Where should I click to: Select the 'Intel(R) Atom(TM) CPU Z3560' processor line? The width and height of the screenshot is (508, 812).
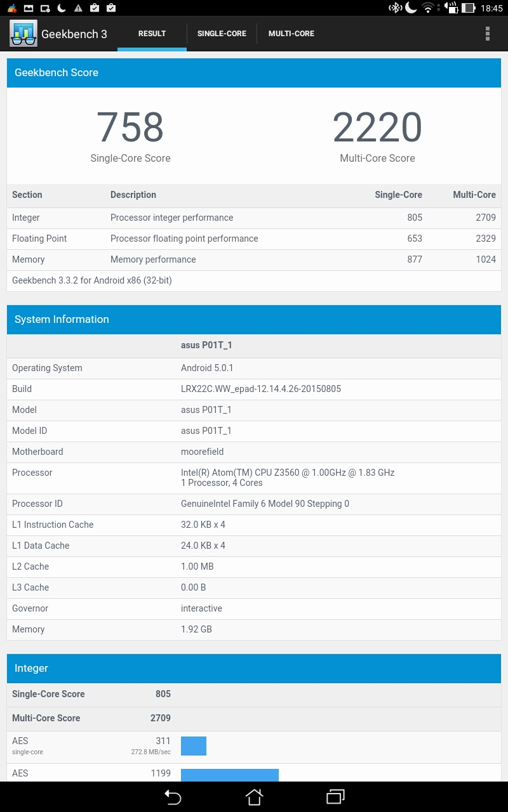point(288,473)
